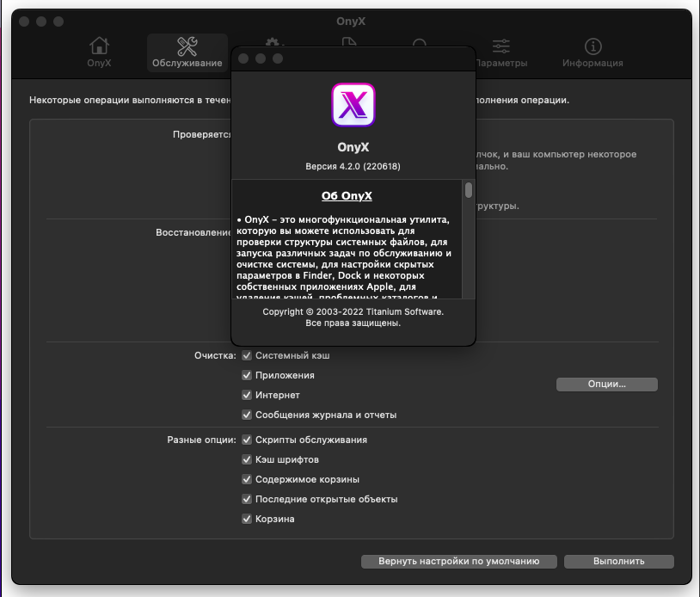Image resolution: width=700 pixels, height=597 pixels.
Task: Select the Обслуживание toolbar tab
Action: click(x=187, y=52)
